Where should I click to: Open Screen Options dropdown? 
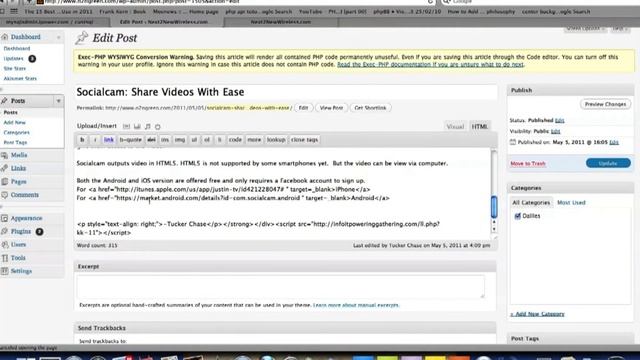coord(585,28)
